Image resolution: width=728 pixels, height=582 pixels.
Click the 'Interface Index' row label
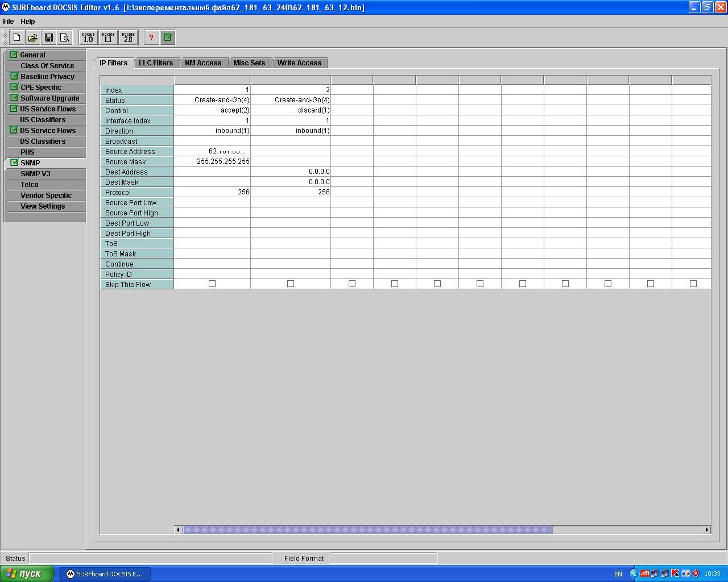[x=137, y=120]
